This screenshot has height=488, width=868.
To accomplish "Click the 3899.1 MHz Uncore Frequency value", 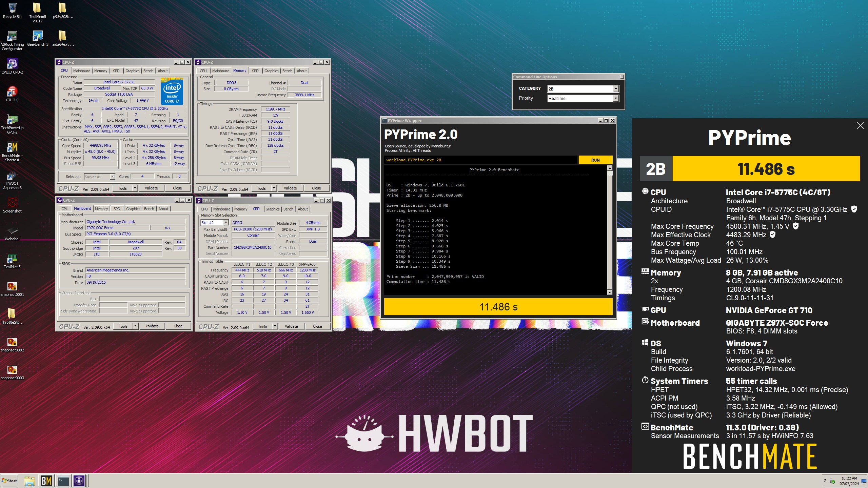I will coord(304,95).
